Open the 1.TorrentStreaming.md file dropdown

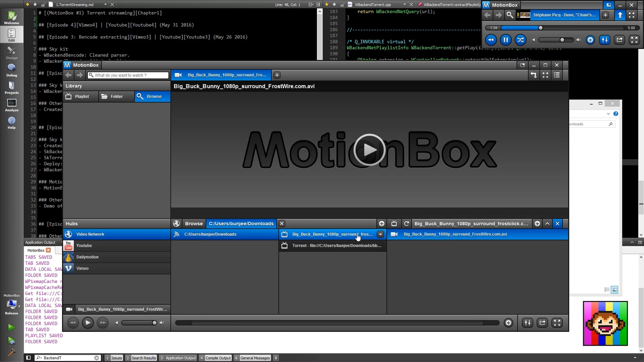click(x=105, y=5)
